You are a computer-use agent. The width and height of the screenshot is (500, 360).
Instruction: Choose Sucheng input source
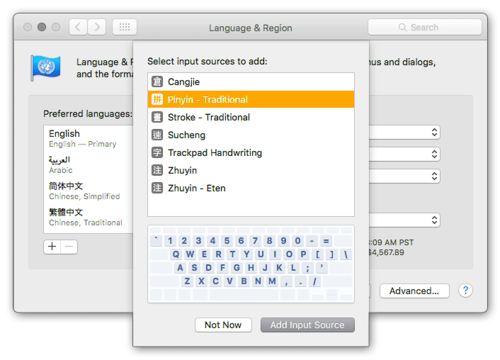pyautogui.click(x=251, y=135)
